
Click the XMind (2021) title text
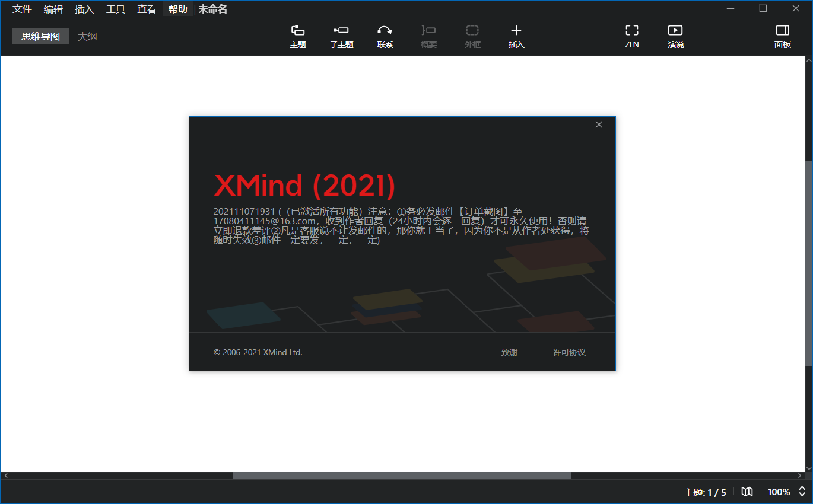point(304,186)
